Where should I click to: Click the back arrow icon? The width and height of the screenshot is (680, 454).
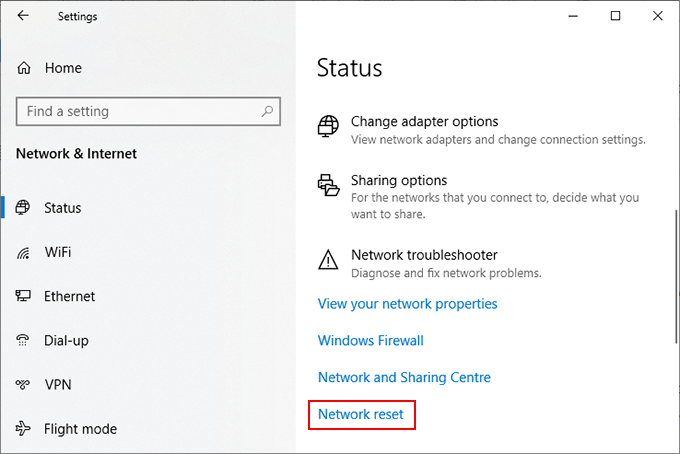[24, 16]
